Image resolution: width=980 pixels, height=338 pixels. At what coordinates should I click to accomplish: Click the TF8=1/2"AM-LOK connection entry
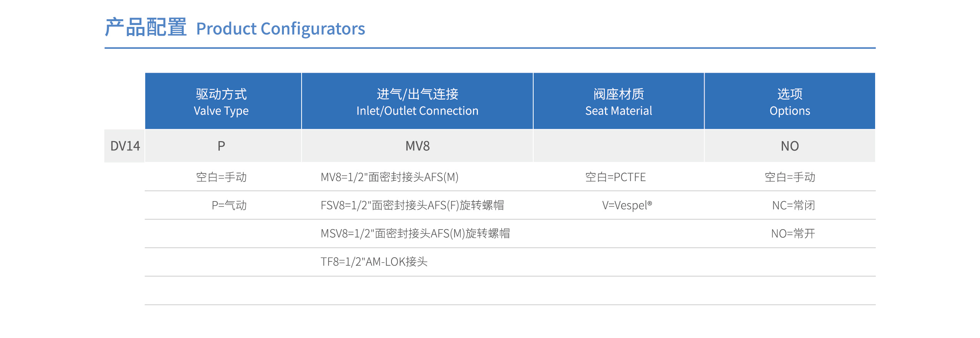pyautogui.click(x=374, y=262)
